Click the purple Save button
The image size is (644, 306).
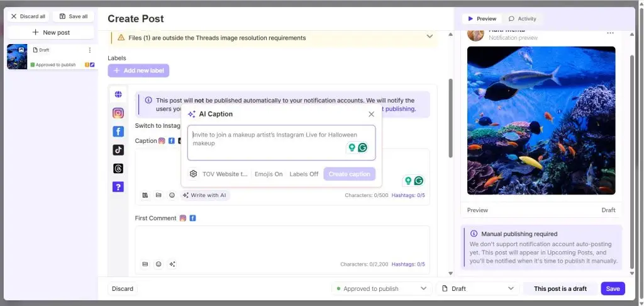click(x=613, y=289)
